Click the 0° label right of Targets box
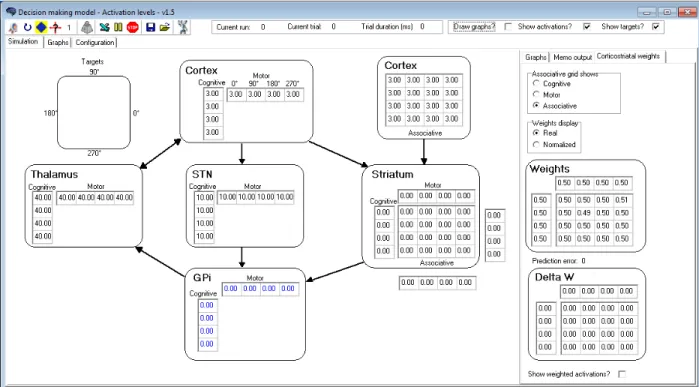The image size is (699, 387). click(136, 113)
